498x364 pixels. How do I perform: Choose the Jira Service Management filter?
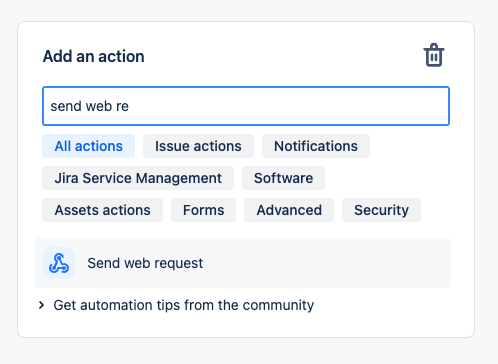138,178
